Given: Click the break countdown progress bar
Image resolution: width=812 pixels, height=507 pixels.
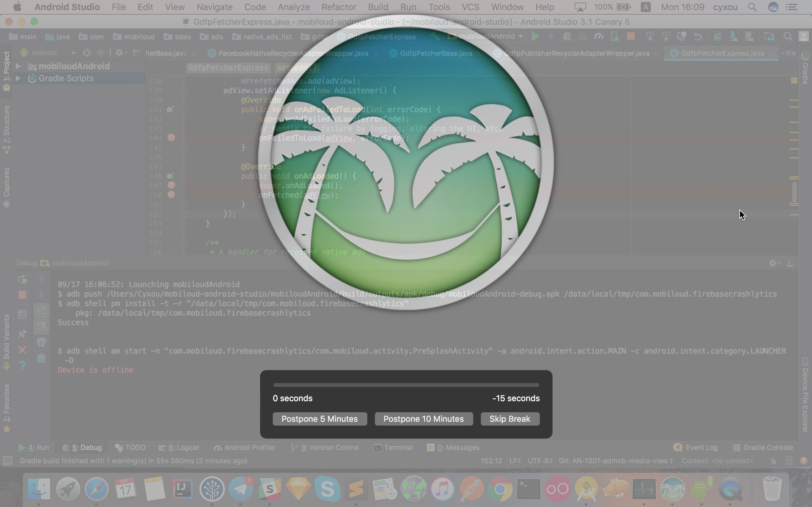Looking at the screenshot, I should click(x=406, y=385).
